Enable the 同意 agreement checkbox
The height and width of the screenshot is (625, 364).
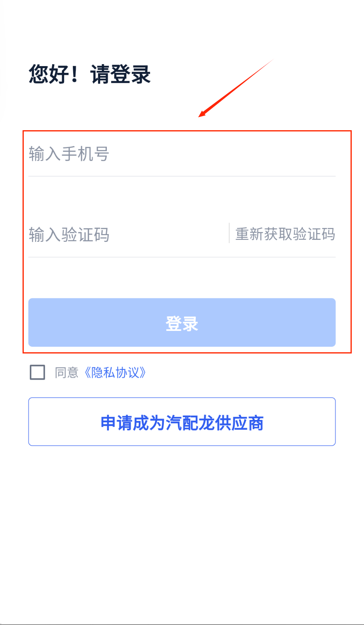coord(38,372)
